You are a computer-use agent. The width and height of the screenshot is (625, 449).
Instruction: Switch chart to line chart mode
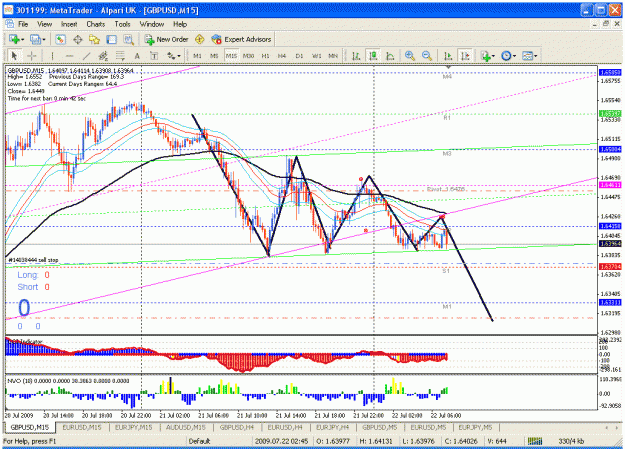coord(390,56)
